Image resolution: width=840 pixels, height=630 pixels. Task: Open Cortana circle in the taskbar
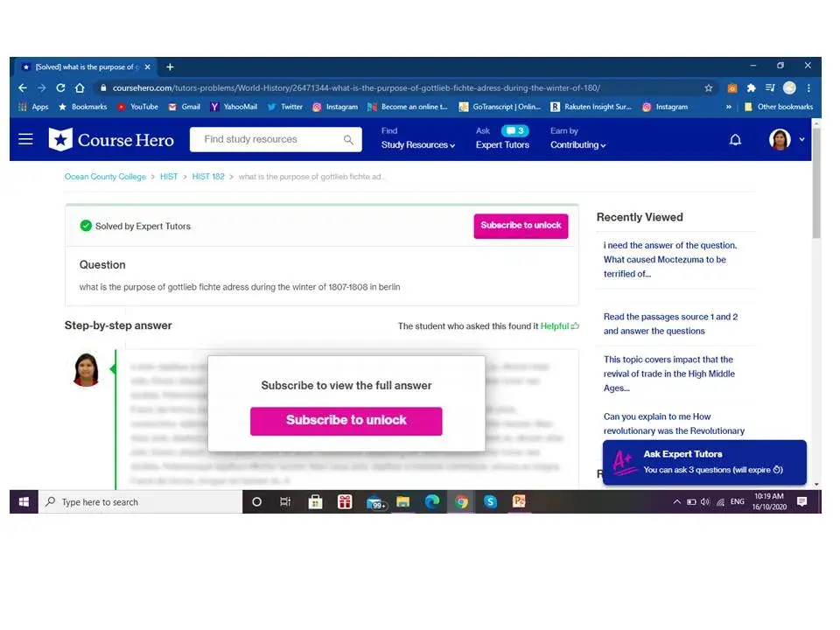tap(256, 502)
